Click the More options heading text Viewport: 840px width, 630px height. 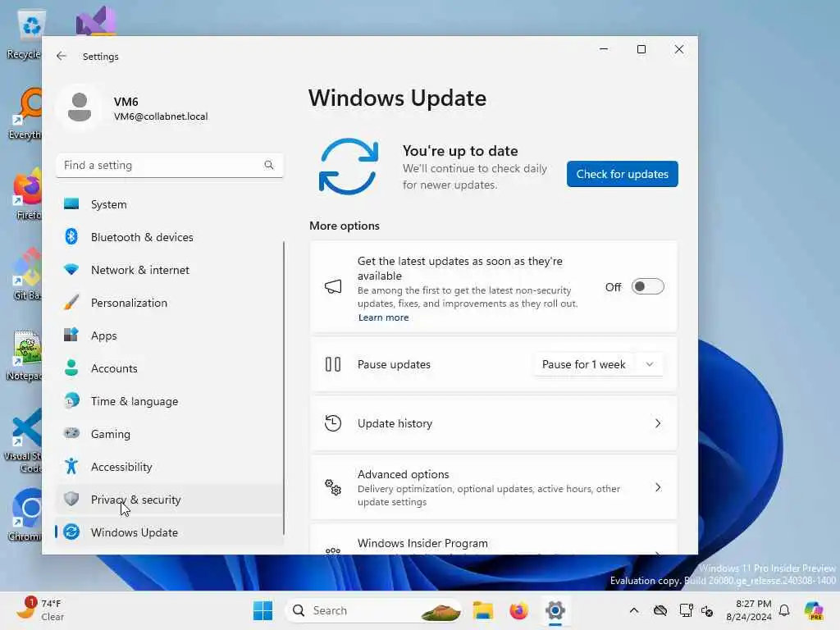(x=344, y=226)
